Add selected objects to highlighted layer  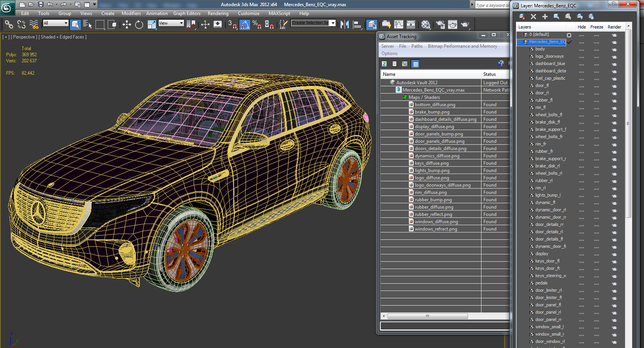pyautogui.click(x=545, y=17)
